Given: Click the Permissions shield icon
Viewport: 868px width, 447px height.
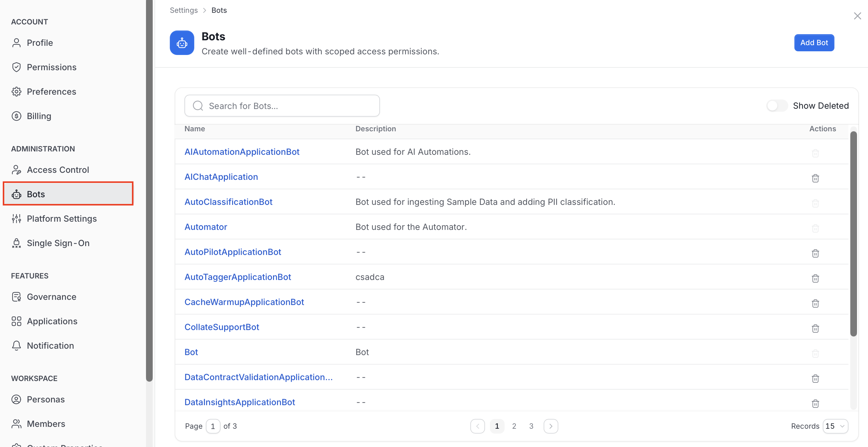Looking at the screenshot, I should pos(16,67).
